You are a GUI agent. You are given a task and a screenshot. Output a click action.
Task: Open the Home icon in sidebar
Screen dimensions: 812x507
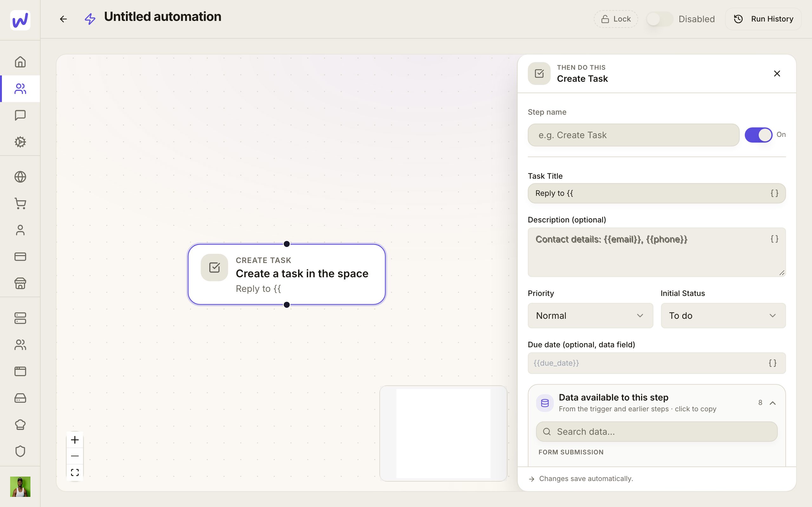point(20,62)
